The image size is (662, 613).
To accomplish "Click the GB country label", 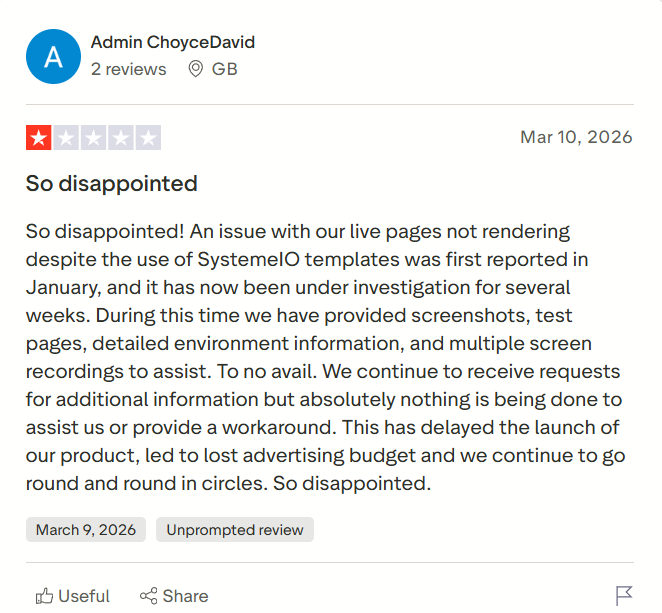I will coord(224,69).
